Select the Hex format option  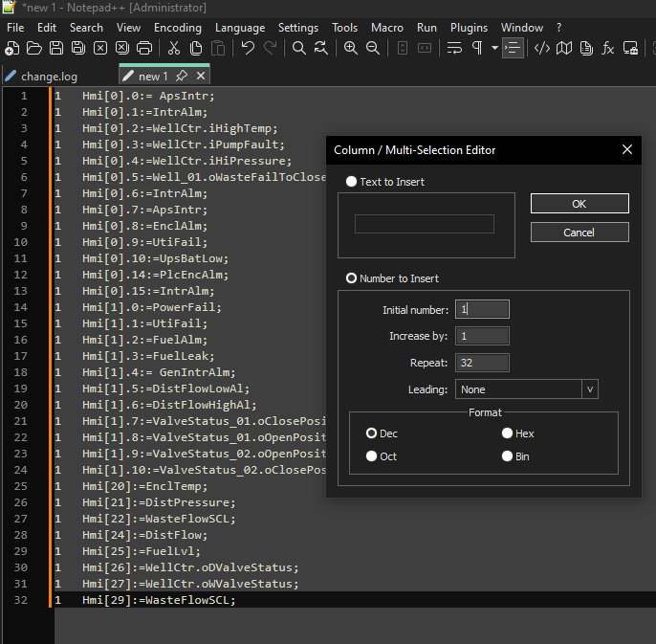point(508,433)
